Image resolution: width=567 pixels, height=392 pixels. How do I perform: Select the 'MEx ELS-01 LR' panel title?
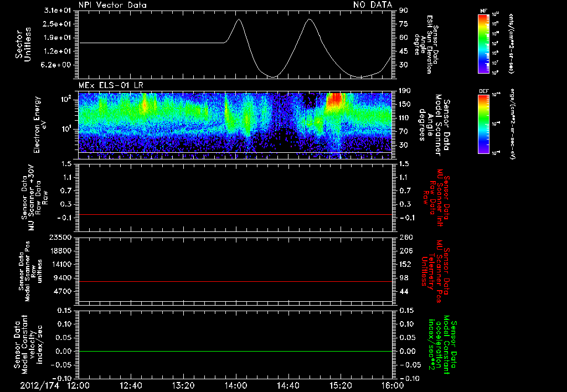tap(111, 85)
